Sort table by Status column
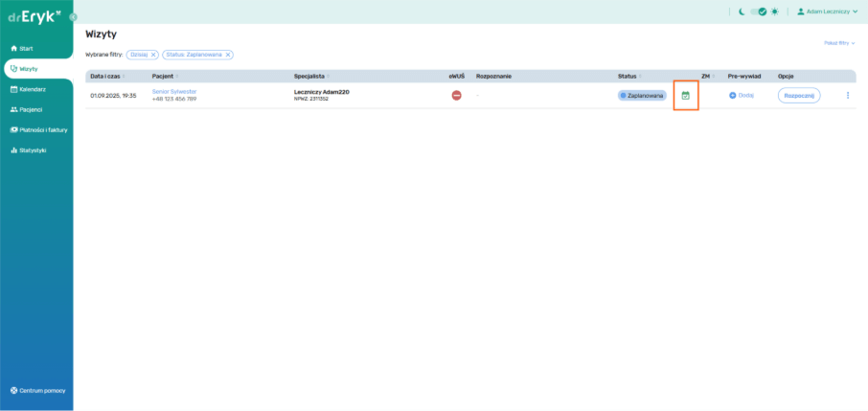The width and height of the screenshot is (868, 411). tap(630, 76)
